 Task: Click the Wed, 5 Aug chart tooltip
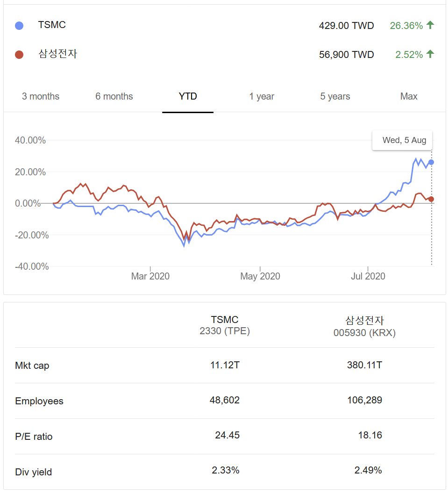[404, 140]
